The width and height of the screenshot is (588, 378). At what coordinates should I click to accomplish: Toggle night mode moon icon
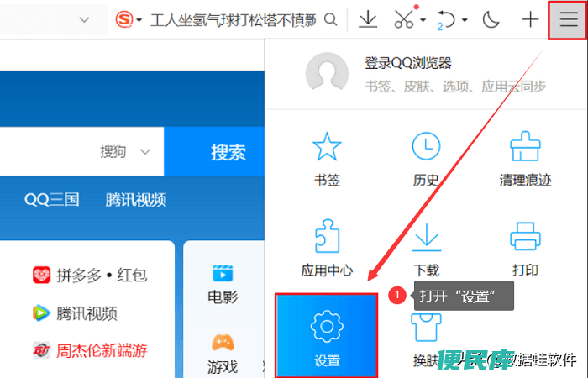coord(491,19)
